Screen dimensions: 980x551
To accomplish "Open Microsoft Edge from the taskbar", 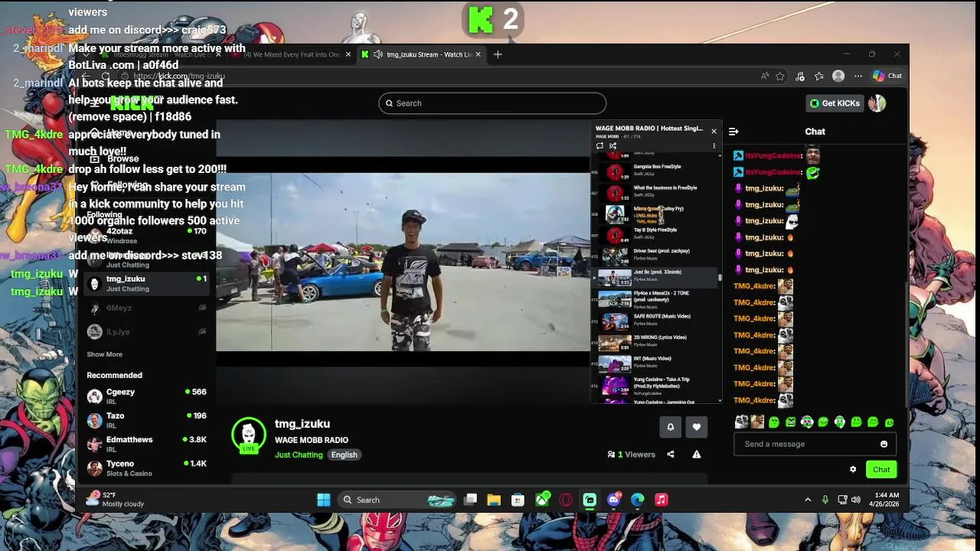I will click(638, 500).
